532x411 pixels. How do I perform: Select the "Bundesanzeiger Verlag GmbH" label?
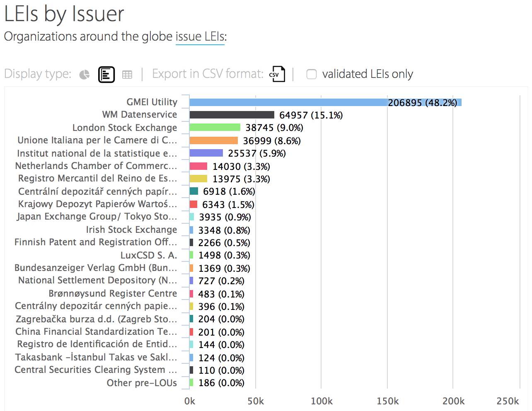point(96,268)
